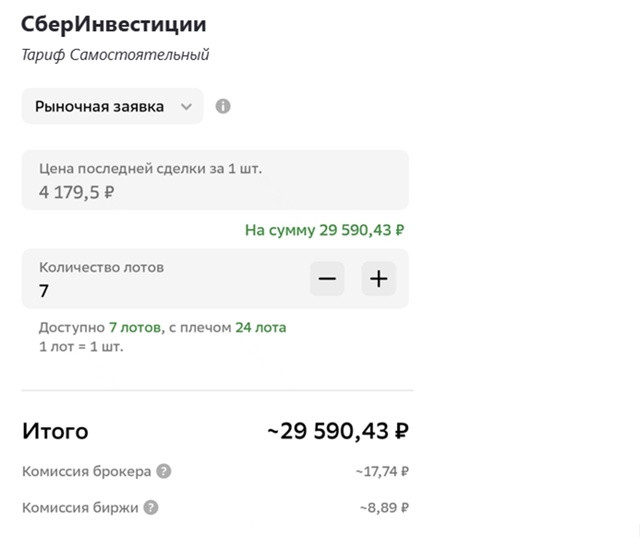
Task: Click the Цена последней сделки price field
Action: pyautogui.click(x=215, y=180)
